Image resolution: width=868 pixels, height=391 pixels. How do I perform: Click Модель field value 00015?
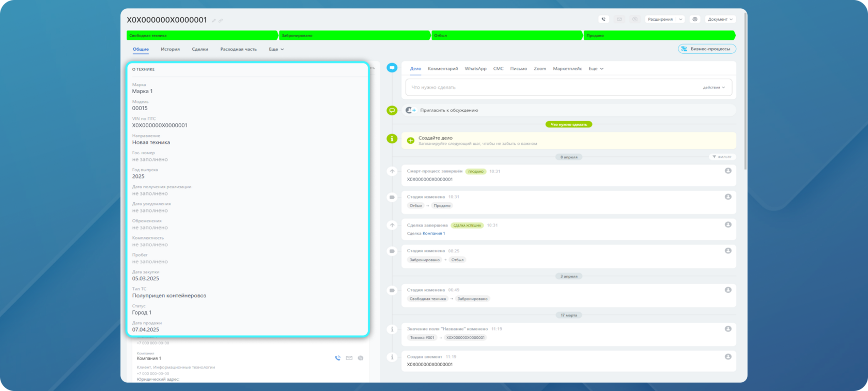[139, 109]
